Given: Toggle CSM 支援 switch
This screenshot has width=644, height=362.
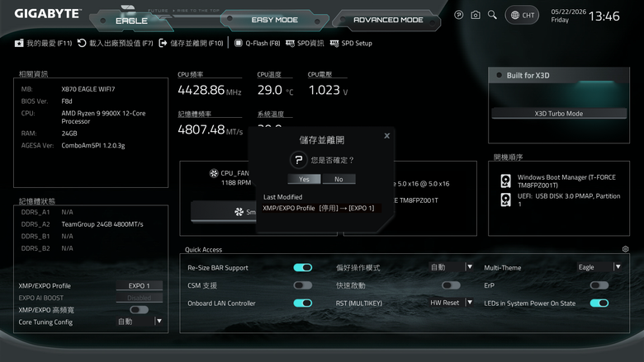Looking at the screenshot, I should coord(303,285).
